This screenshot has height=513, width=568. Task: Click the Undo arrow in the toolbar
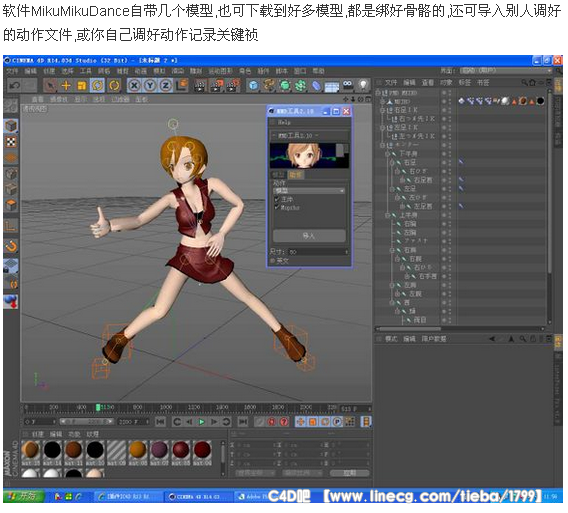(x=15, y=86)
